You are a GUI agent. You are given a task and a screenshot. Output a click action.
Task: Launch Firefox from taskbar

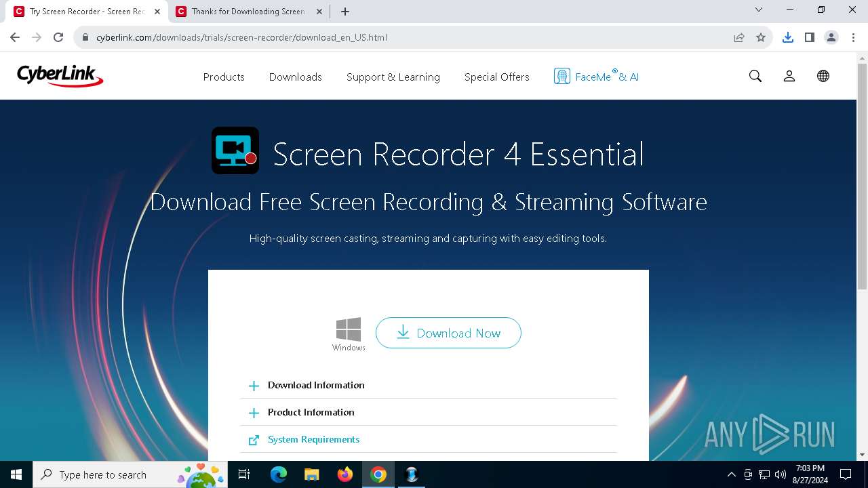click(x=345, y=474)
